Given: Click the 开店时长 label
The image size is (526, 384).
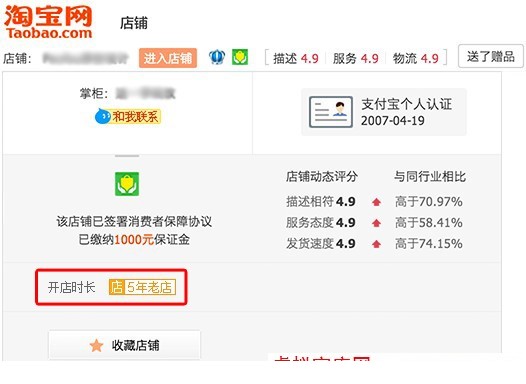Looking at the screenshot, I should click(71, 287).
